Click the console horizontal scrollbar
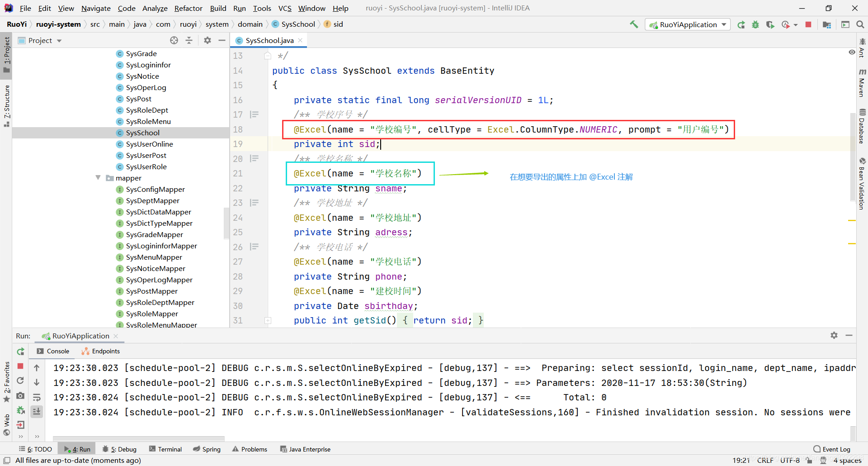Image resolution: width=868 pixels, height=466 pixels. tap(139, 438)
